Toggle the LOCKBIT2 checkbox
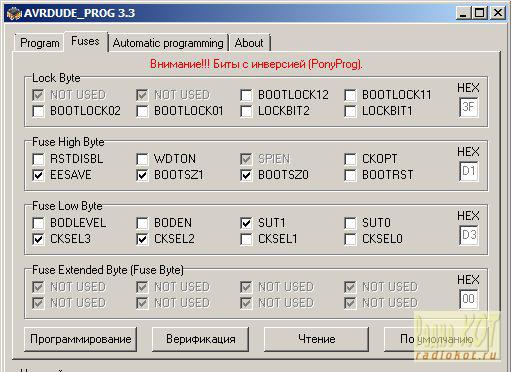The width and height of the screenshot is (511, 372). pyautogui.click(x=246, y=111)
